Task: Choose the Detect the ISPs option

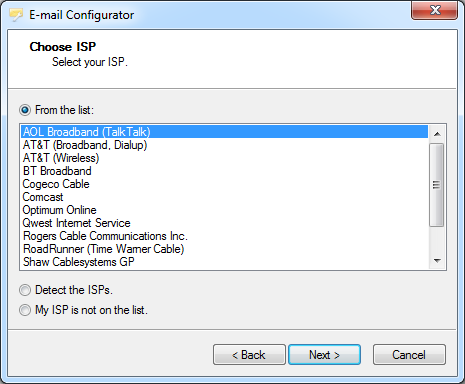Action: click(25, 290)
